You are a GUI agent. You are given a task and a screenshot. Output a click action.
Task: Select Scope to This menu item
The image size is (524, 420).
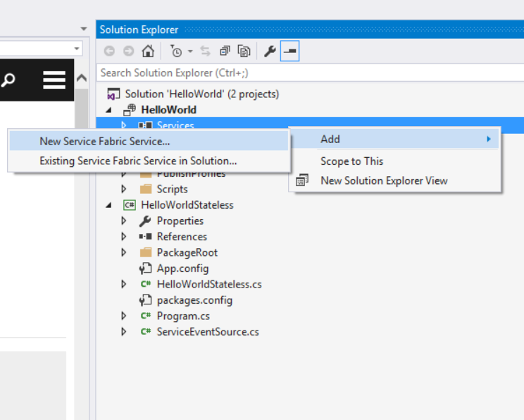coord(394,161)
